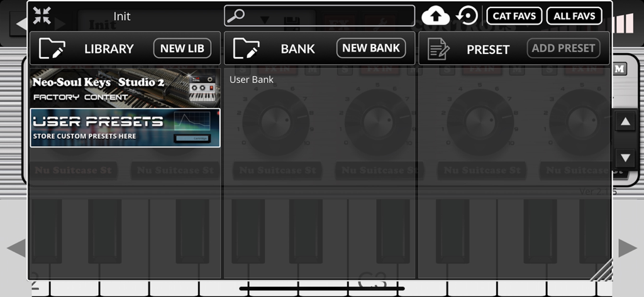Click the Bank folder edit icon
The image size is (644, 297).
point(247,48)
